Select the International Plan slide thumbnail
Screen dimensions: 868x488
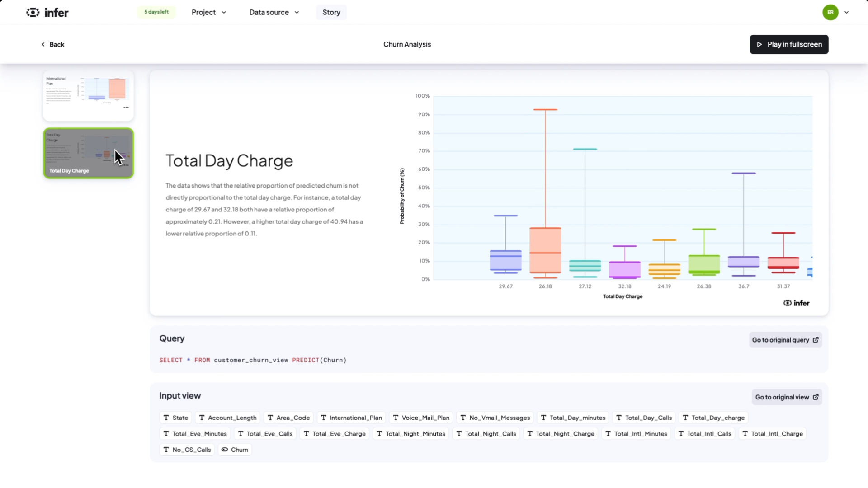pyautogui.click(x=88, y=96)
